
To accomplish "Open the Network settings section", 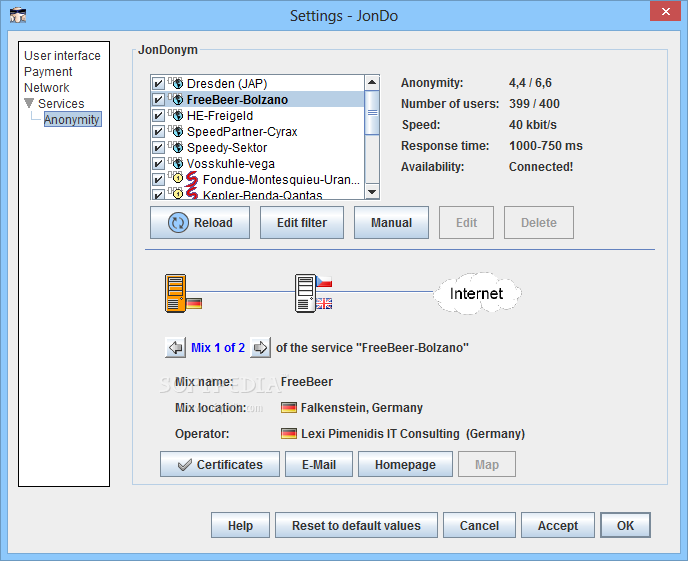I will click(47, 88).
